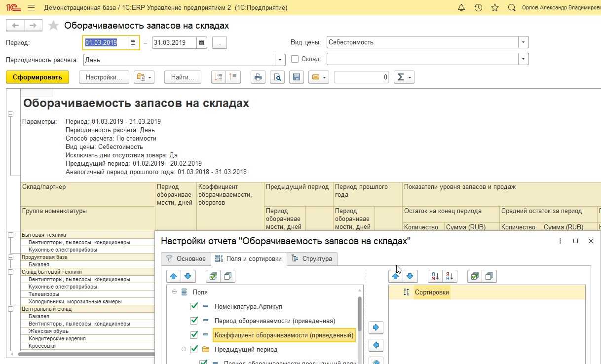Uncheck Период оборачиваемости (приведенная) field
601x364 pixels.
click(x=194, y=321)
